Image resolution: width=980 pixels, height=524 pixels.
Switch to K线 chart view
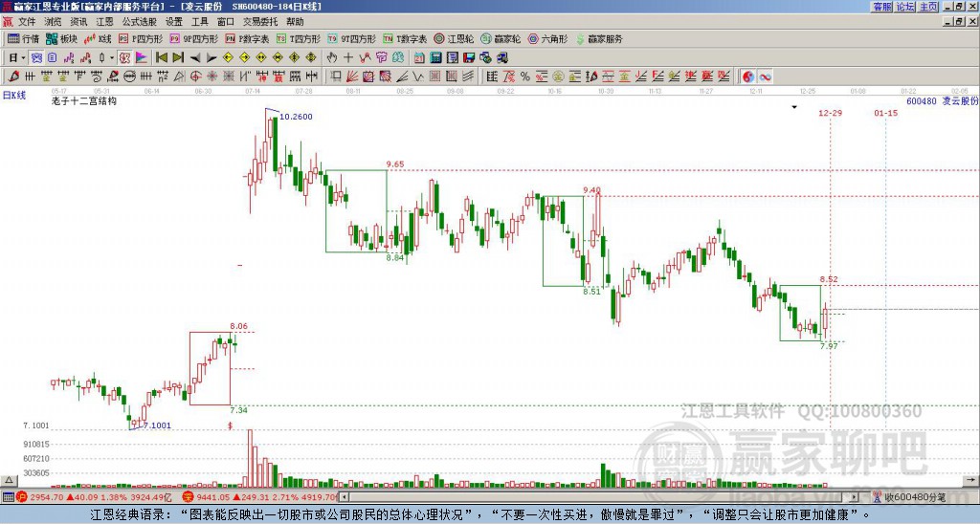click(x=99, y=38)
